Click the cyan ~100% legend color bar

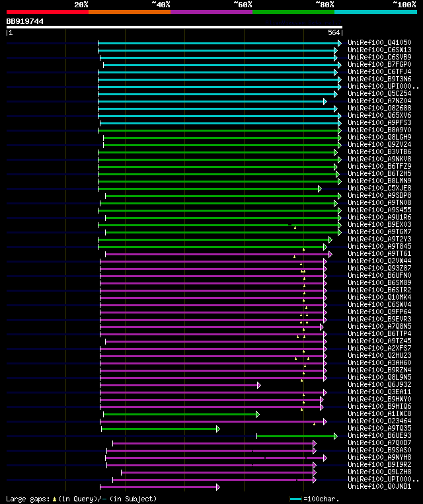[375, 12]
